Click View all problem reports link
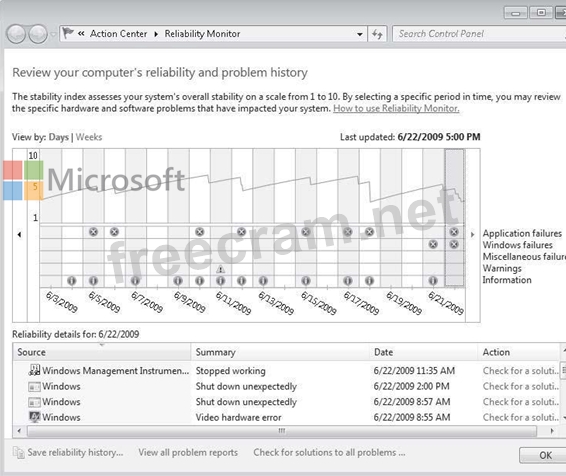Viewport: 566px width, 476px height. pyautogui.click(x=188, y=452)
